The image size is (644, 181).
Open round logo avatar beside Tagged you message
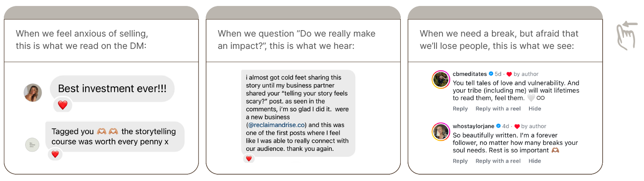click(32, 145)
